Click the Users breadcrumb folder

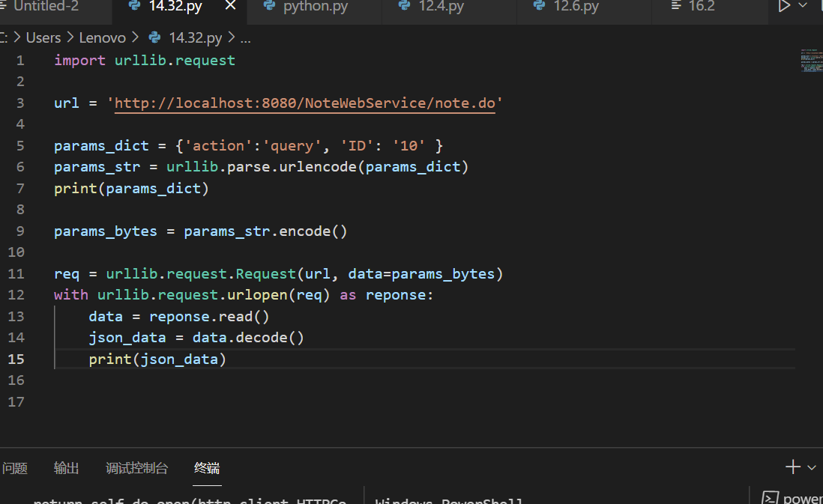43,37
